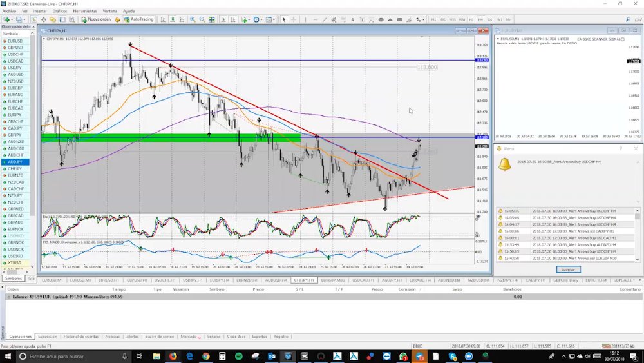
Task: Click the Zoom Out magnifier icon
Action: [202, 19]
